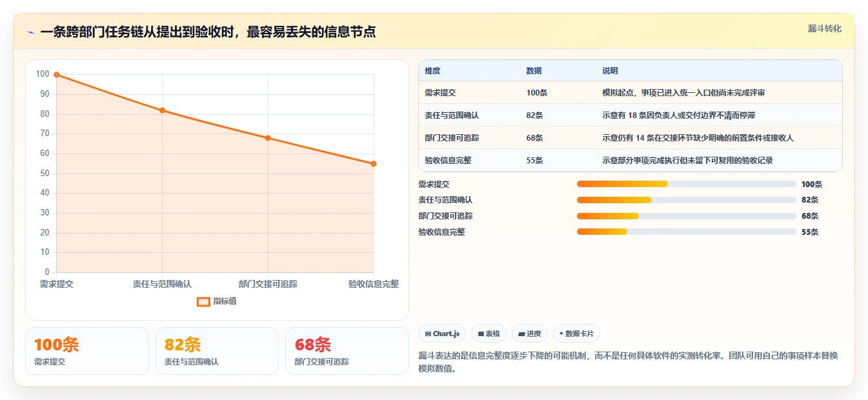Viewport: 868px width, 400px height.
Task: Toggle the 指标值 legend swatch in the chart
Action: (203, 301)
